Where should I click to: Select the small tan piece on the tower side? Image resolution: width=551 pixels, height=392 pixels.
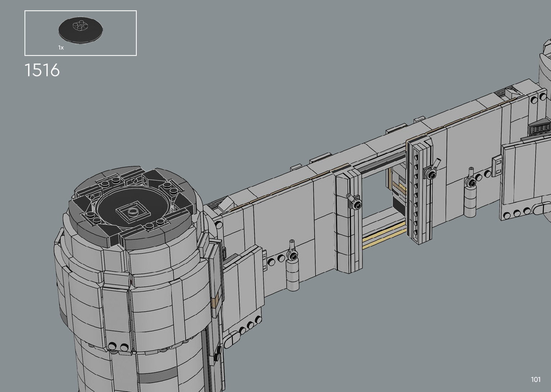click(215, 301)
